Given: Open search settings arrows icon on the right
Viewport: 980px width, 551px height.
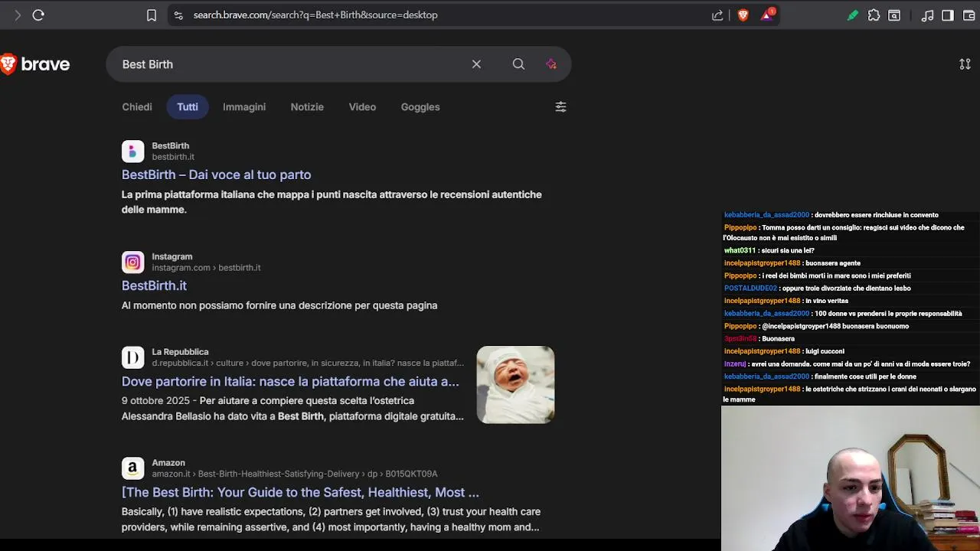Looking at the screenshot, I should click(x=965, y=64).
